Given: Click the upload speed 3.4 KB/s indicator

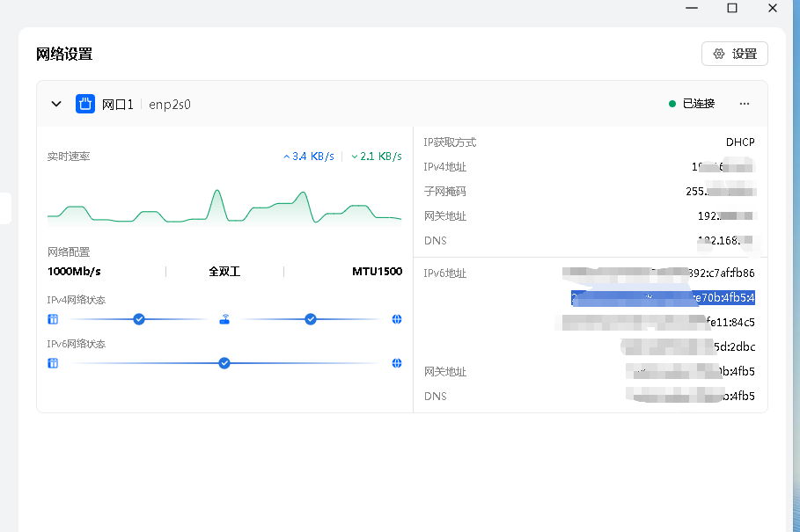Looking at the screenshot, I should pyautogui.click(x=309, y=157).
